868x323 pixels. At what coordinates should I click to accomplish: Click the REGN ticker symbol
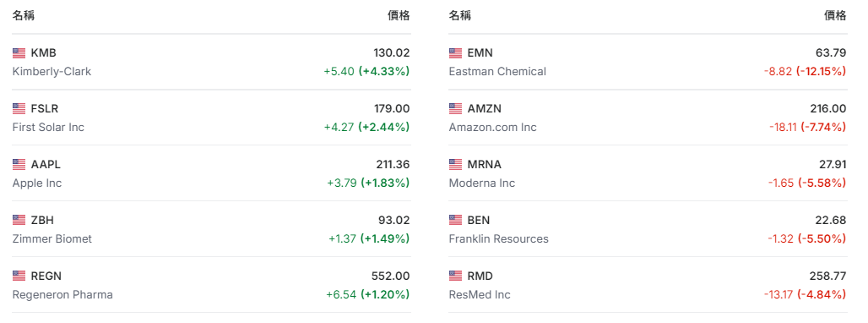46,276
